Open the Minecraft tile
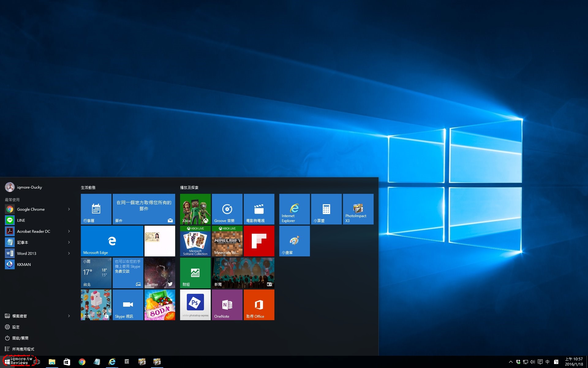Screen dimensions: 588x368 [227, 241]
